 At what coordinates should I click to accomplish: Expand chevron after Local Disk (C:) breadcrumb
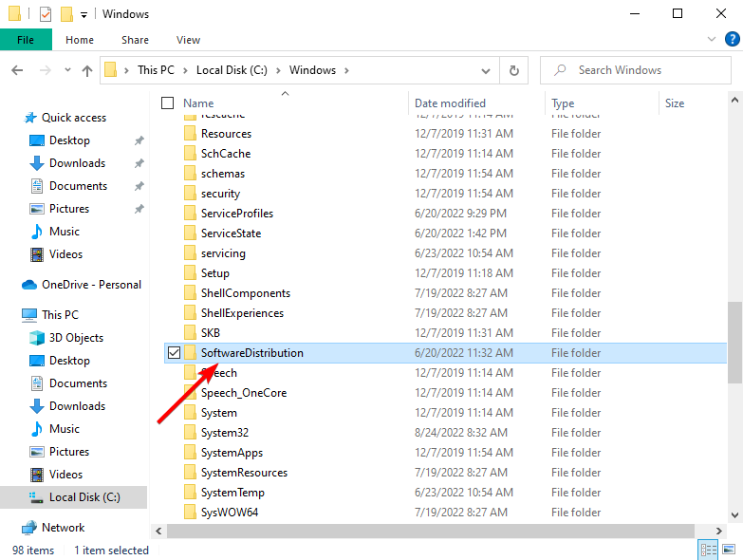point(278,70)
